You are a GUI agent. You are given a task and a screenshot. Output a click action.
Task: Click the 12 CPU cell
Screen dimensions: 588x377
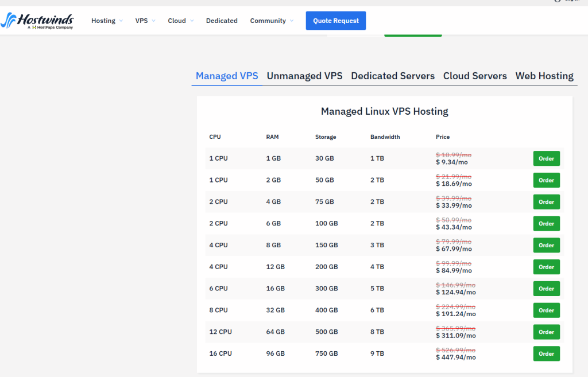coord(220,332)
